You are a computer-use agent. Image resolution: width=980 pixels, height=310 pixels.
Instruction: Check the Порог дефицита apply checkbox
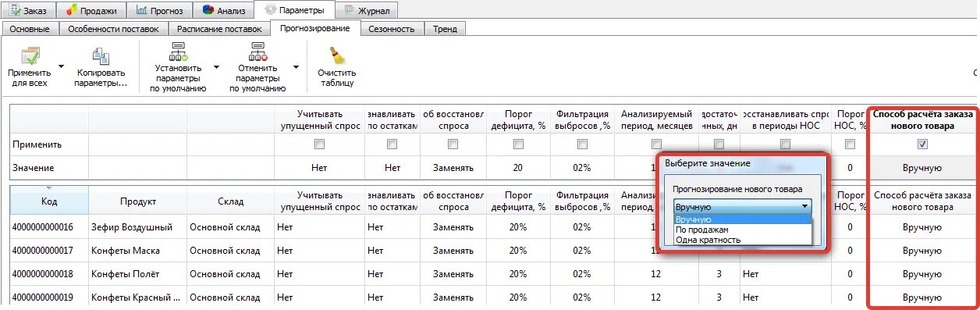[x=518, y=144]
